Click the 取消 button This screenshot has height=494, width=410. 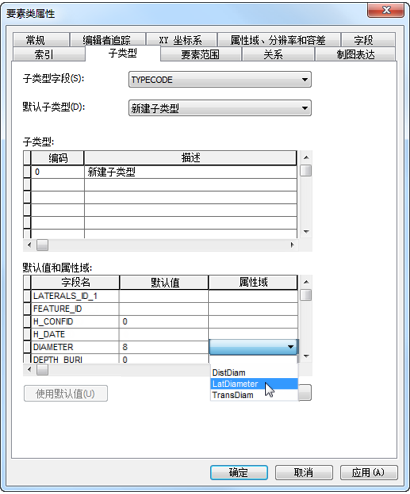coord(304,472)
